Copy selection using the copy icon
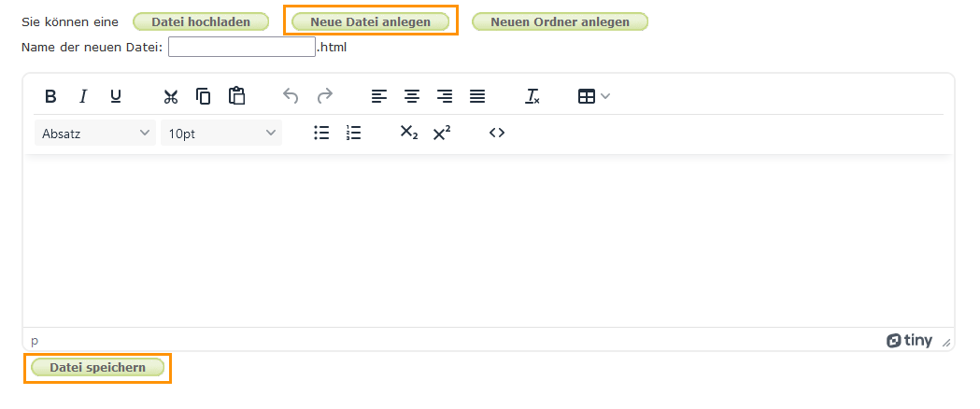Screen dimensions: 980x409 coord(204,96)
